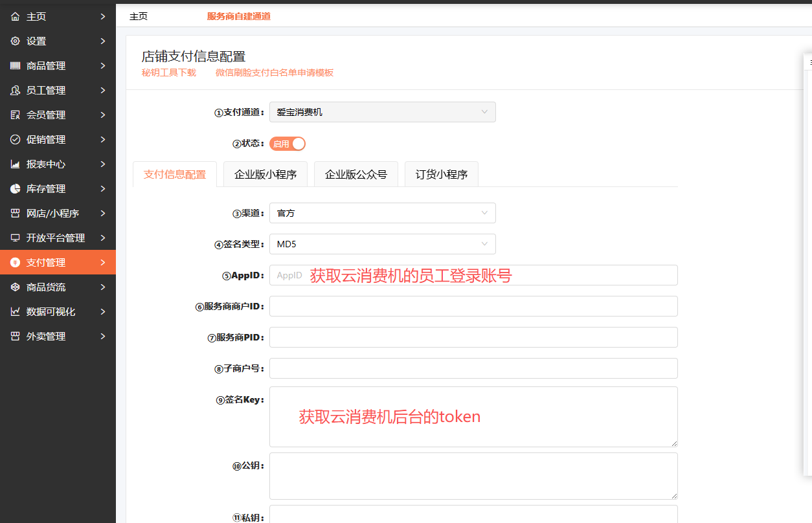Click the 服务商商户ID input field
This screenshot has height=523, width=812.
coord(473,306)
